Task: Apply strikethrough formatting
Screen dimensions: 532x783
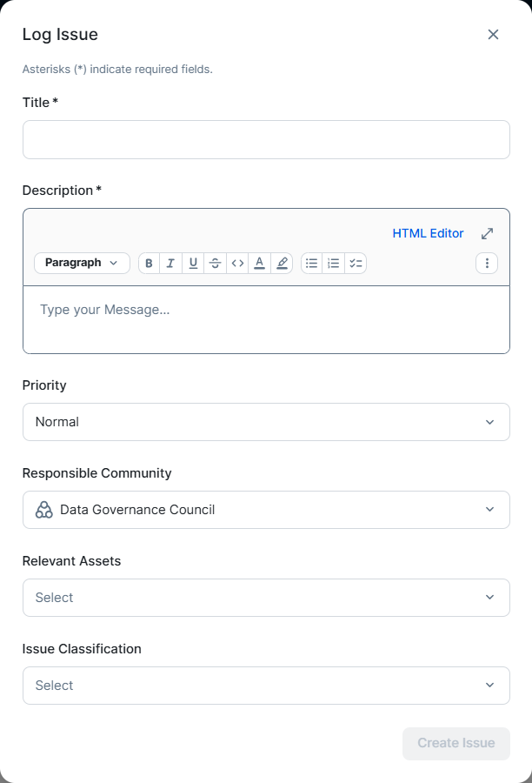Action: (216, 264)
